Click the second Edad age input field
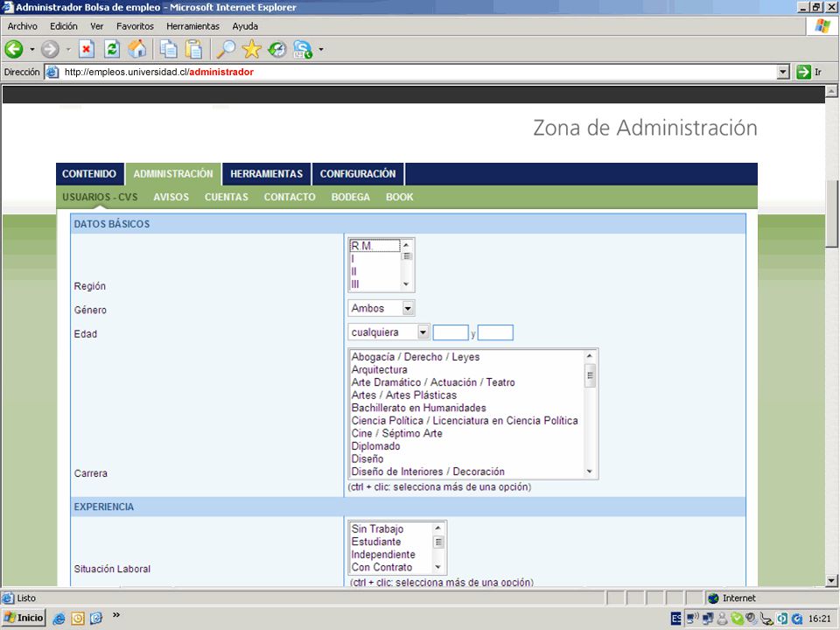Viewport: 840px width, 630px height. coord(495,332)
